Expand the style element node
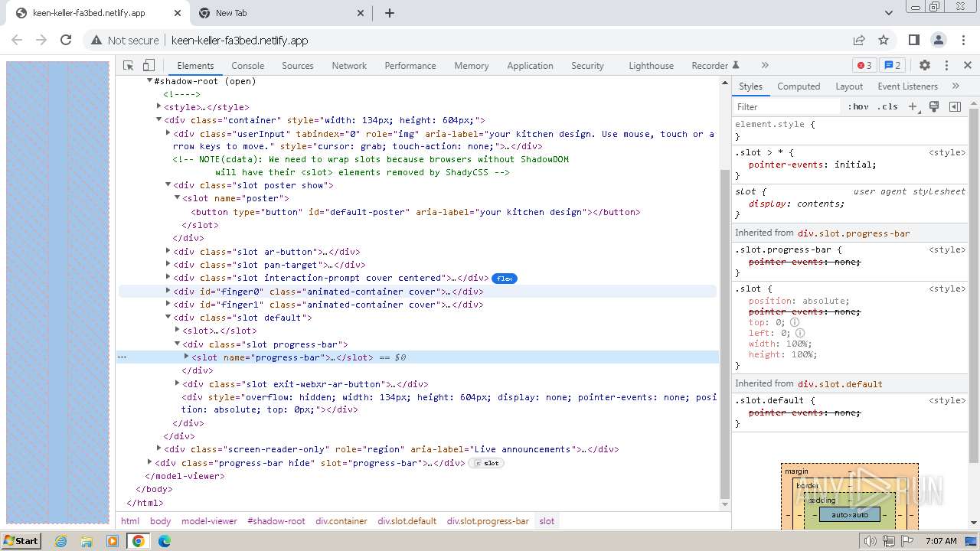This screenshot has height=551, width=980. point(159,107)
